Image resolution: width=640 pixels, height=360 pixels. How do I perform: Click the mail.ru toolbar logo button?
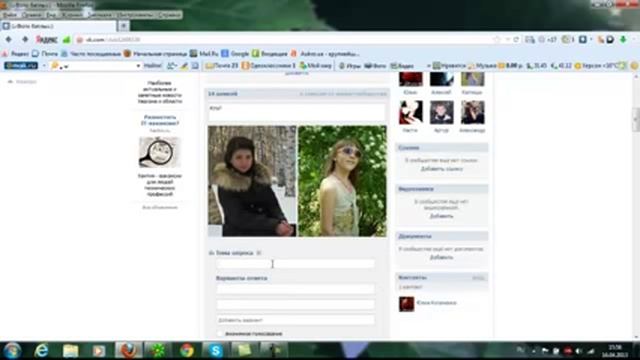pos(21,65)
